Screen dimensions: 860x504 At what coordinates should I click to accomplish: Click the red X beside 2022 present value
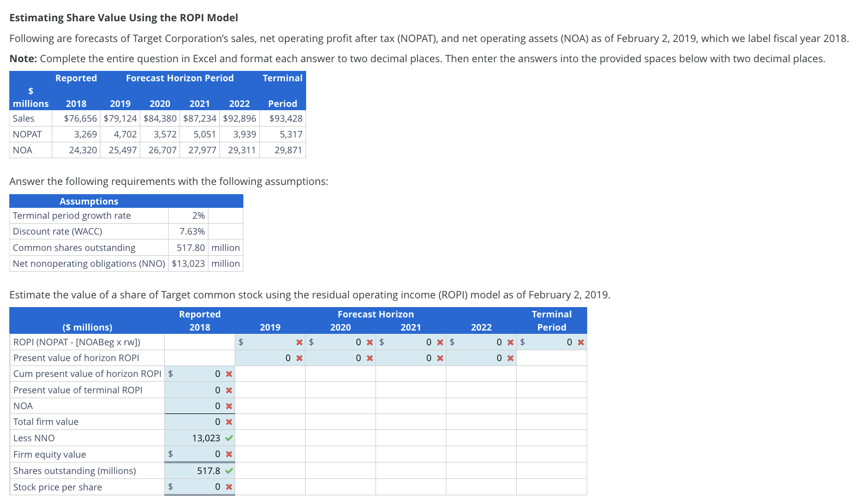coord(511,358)
